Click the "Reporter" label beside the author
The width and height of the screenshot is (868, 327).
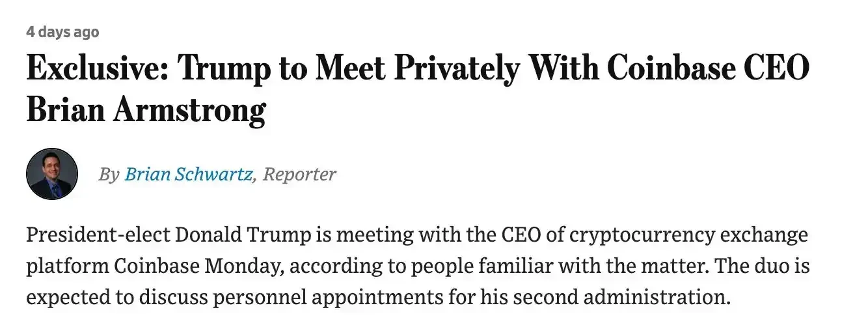(x=299, y=174)
